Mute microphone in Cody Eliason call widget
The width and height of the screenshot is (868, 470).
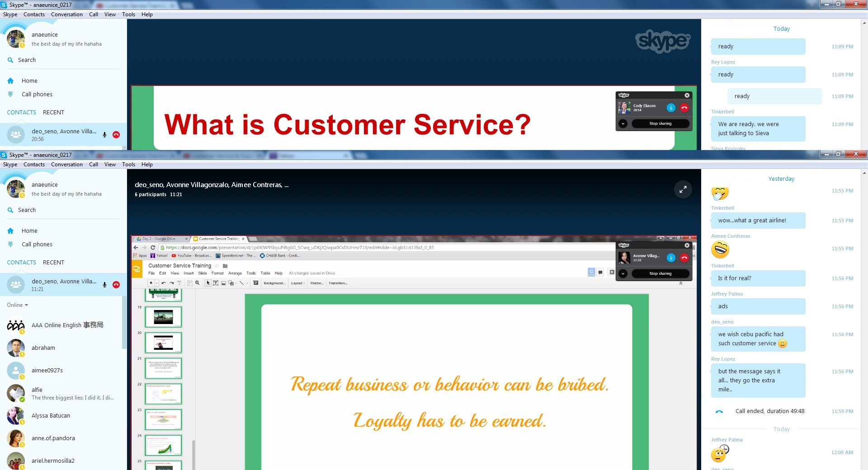coord(671,108)
